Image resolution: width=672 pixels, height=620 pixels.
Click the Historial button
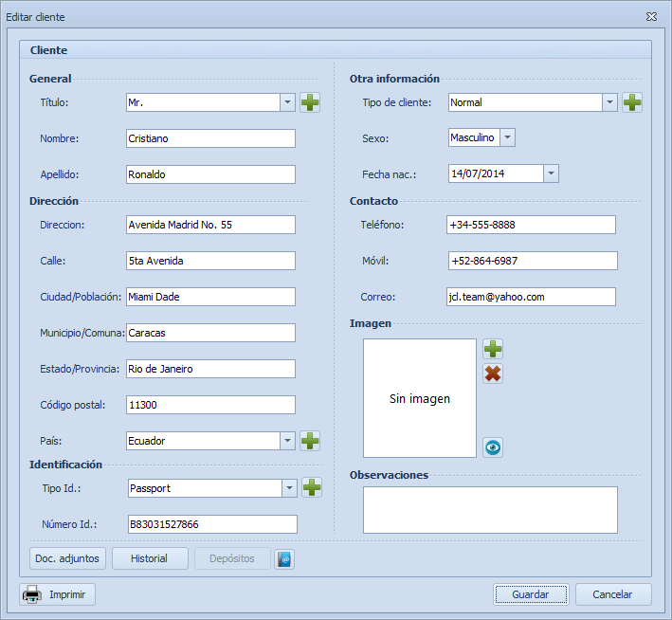(x=150, y=559)
